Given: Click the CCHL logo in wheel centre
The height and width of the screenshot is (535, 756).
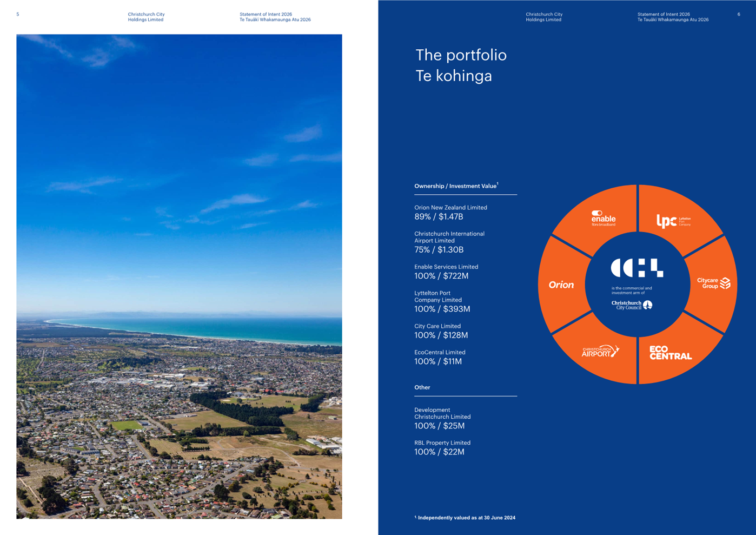Looking at the screenshot, I should click(637, 268).
